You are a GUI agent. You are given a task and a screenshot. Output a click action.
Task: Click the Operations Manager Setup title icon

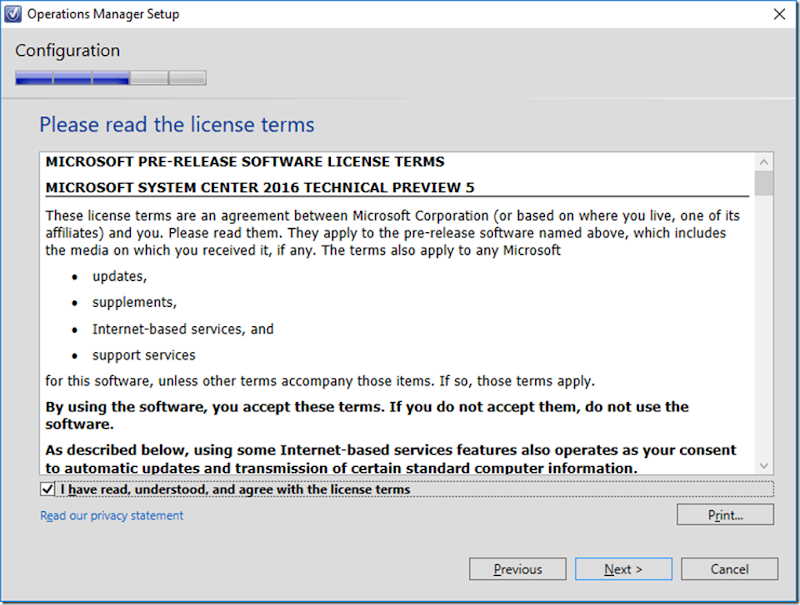click(12, 14)
